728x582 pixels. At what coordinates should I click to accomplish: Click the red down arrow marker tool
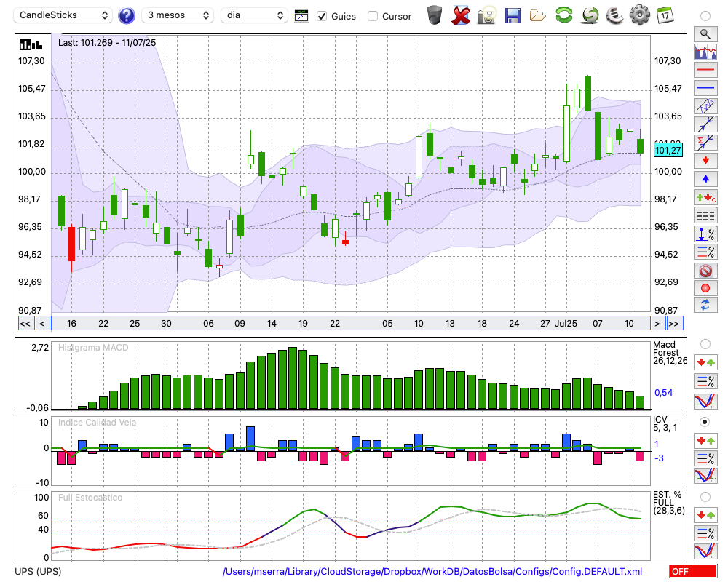coord(705,161)
